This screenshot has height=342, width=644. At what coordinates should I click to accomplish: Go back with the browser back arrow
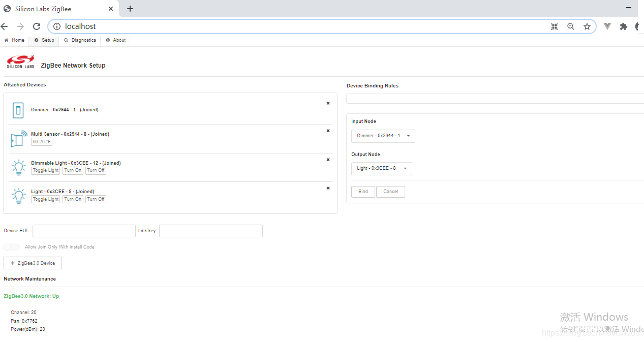[x=5, y=26]
